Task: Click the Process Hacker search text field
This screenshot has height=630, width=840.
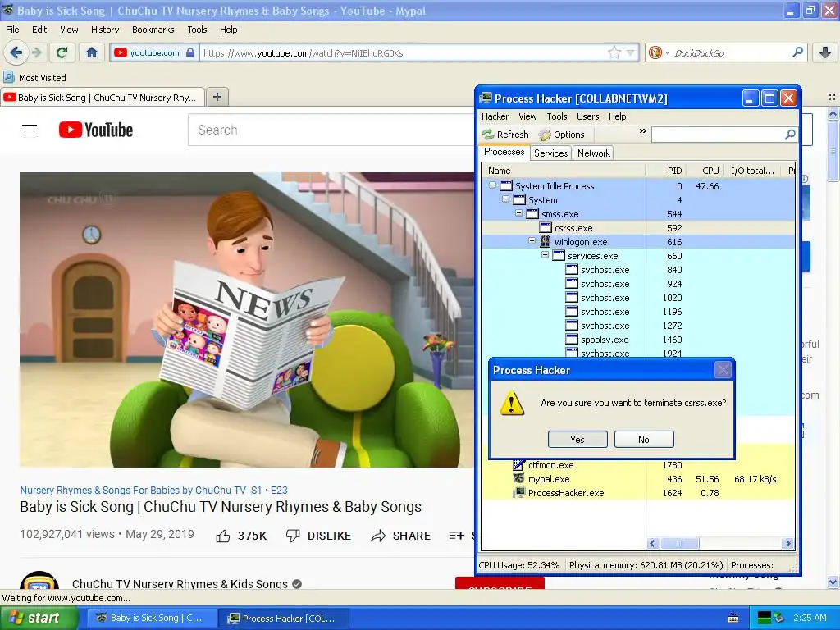Action: pyautogui.click(x=717, y=135)
